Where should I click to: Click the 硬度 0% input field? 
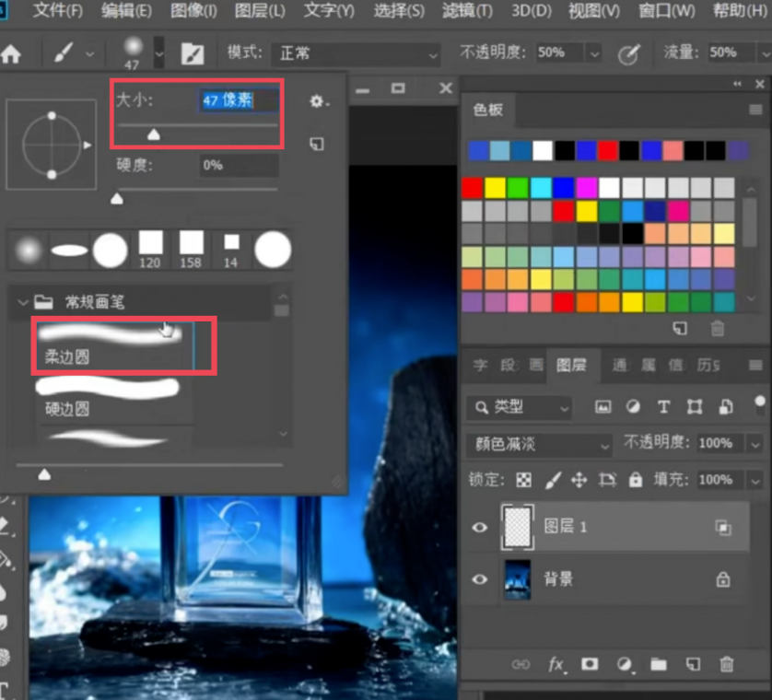239,166
